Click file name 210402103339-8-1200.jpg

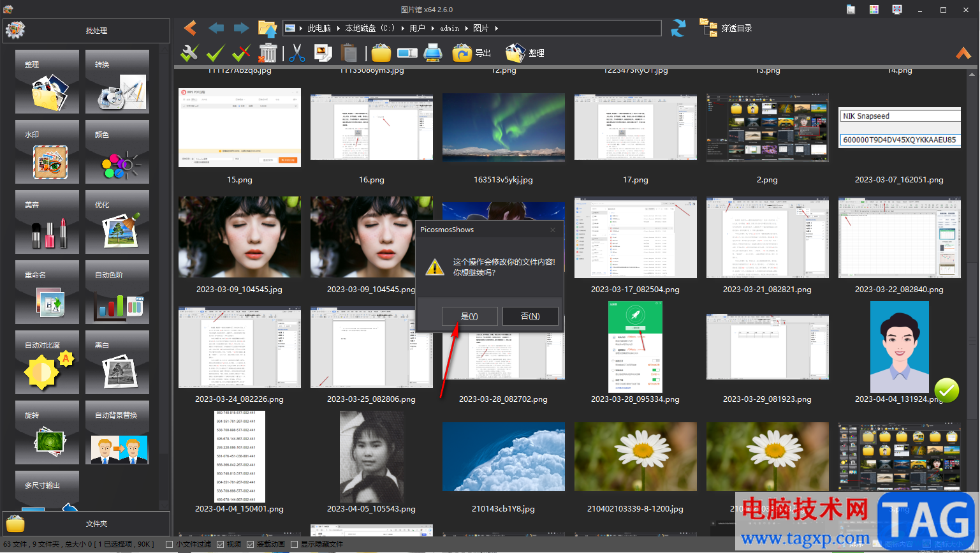(x=635, y=509)
